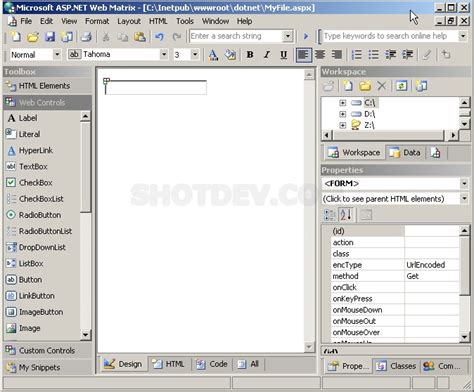Image resolution: width=474 pixels, height=392 pixels.
Task: Open the File menu
Action: coord(26,21)
